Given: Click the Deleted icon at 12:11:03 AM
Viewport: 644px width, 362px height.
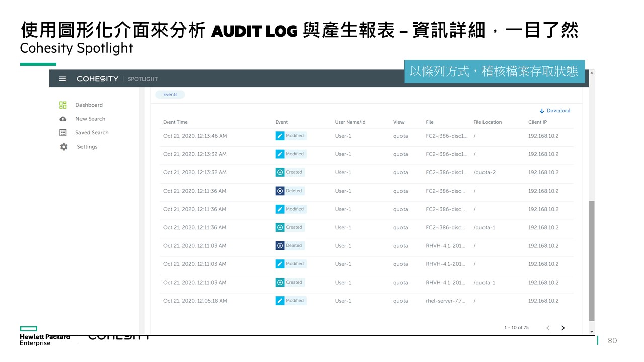Looking at the screenshot, I should (x=280, y=246).
